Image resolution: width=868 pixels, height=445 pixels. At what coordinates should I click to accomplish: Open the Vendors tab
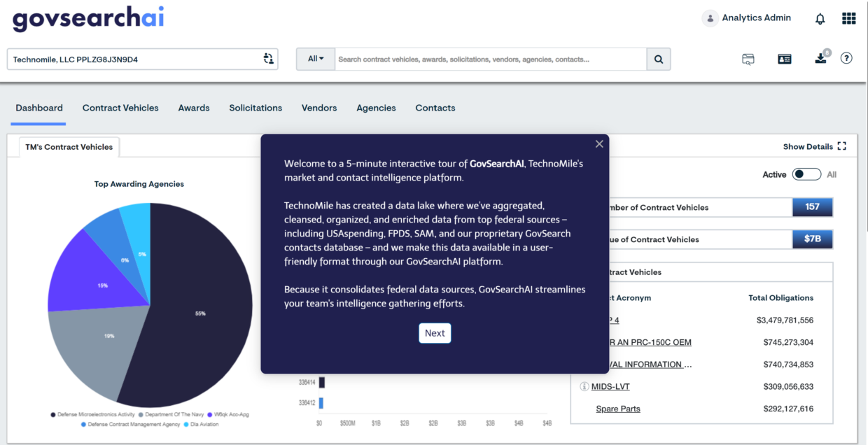click(x=319, y=108)
